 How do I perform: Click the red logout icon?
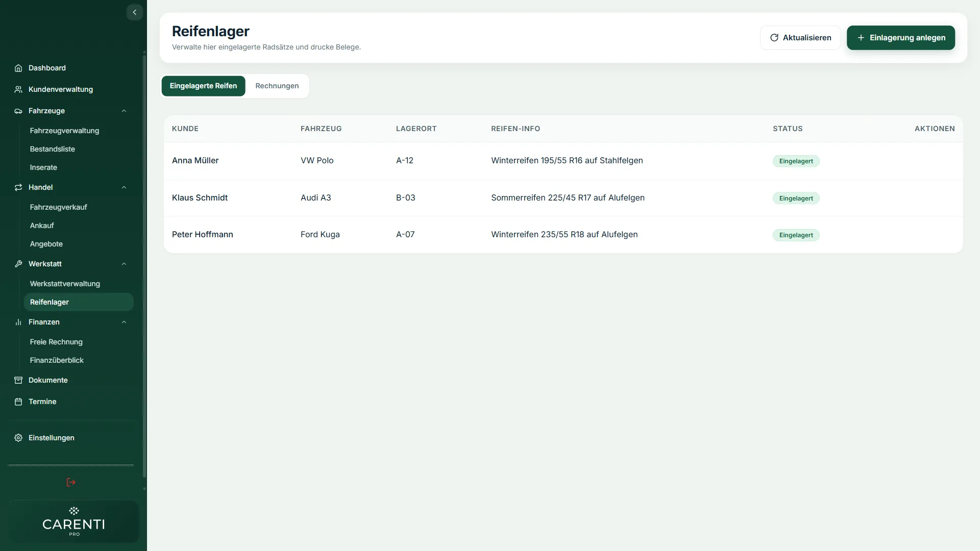coord(71,482)
